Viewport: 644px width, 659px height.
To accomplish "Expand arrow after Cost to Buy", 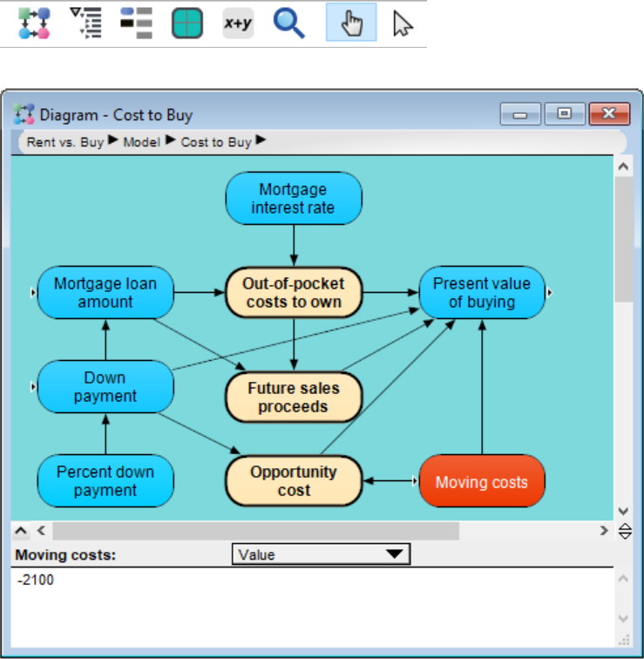I will pos(261,140).
